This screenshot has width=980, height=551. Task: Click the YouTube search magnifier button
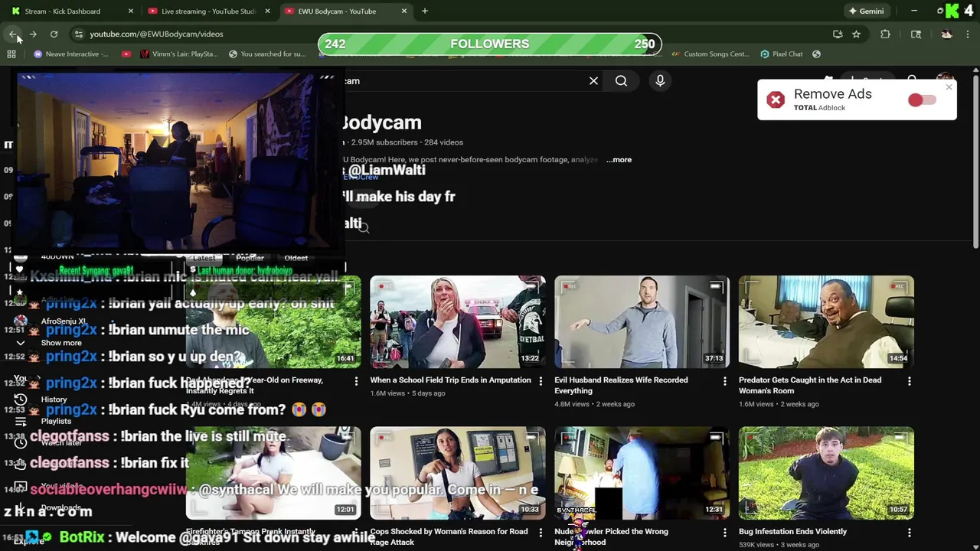coord(621,80)
